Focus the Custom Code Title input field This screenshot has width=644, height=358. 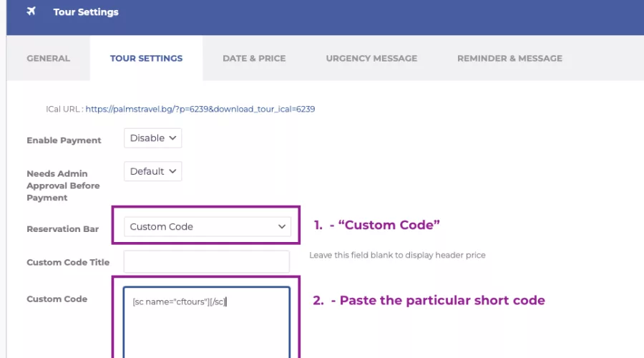[x=207, y=261]
